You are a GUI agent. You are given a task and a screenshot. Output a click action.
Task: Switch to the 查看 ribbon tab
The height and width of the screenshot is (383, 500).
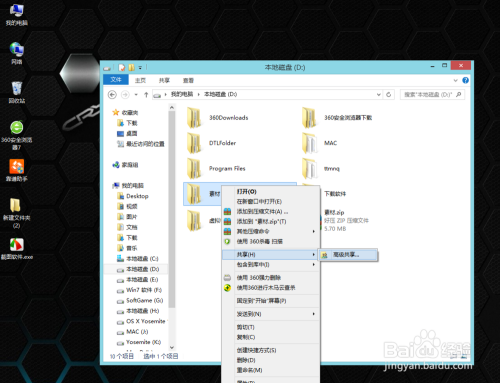(188, 80)
